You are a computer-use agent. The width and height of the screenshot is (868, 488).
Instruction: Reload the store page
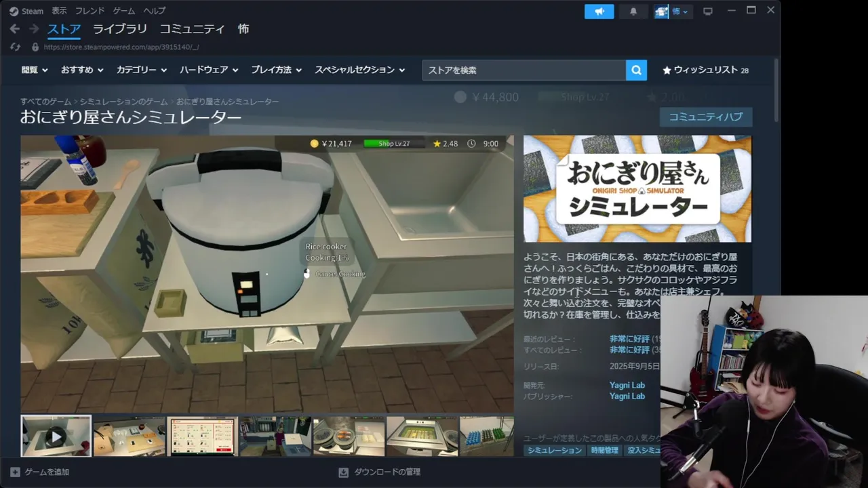[x=15, y=47]
